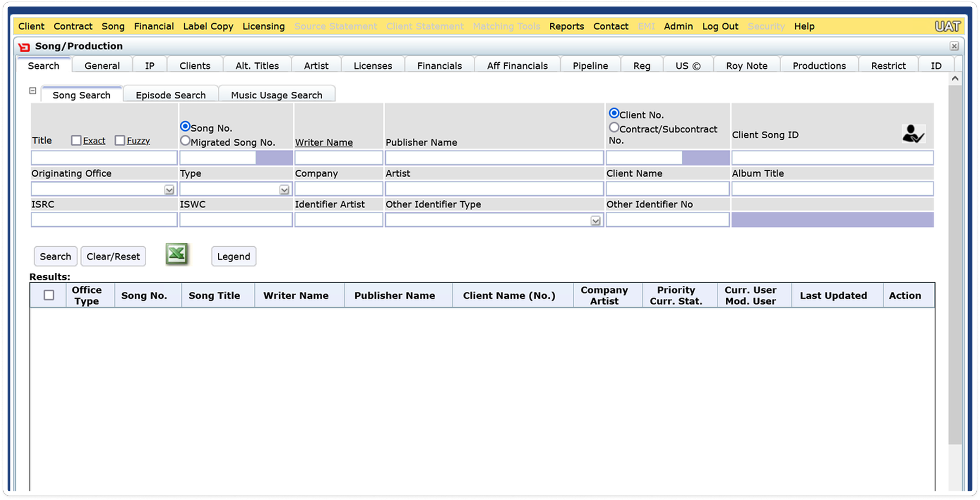The height and width of the screenshot is (500, 980).
Task: Open the Label Copy menu
Action: pyautogui.click(x=208, y=26)
